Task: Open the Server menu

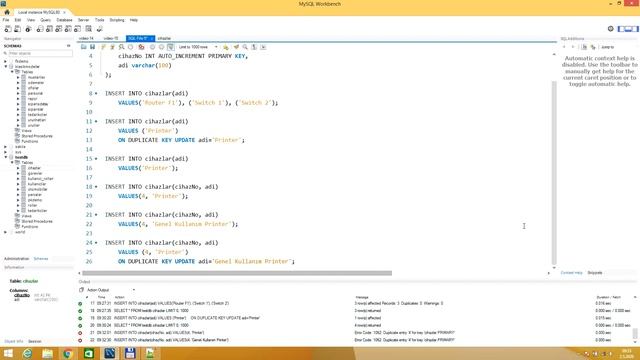Action: tap(83, 20)
